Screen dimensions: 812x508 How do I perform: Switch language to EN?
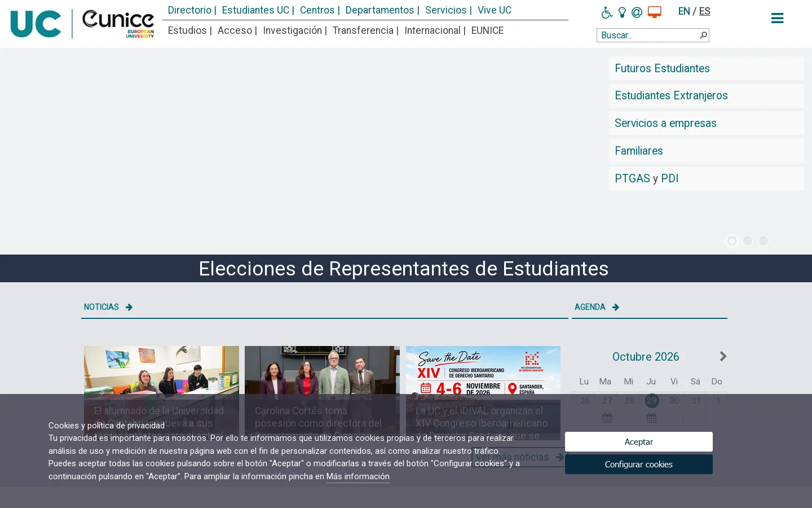(x=684, y=11)
